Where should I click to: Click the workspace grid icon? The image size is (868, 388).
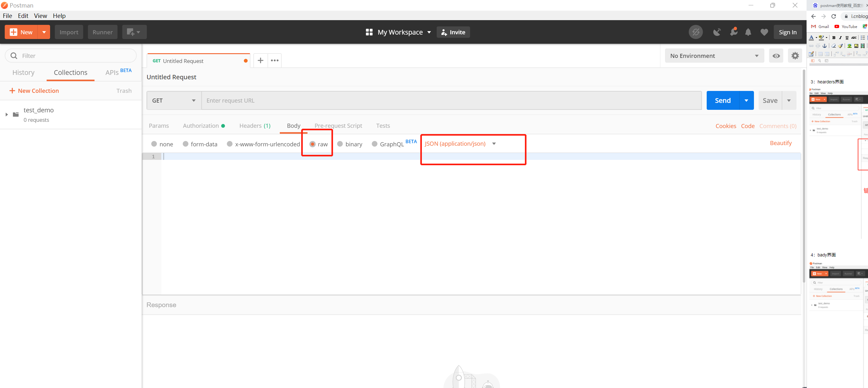point(369,32)
